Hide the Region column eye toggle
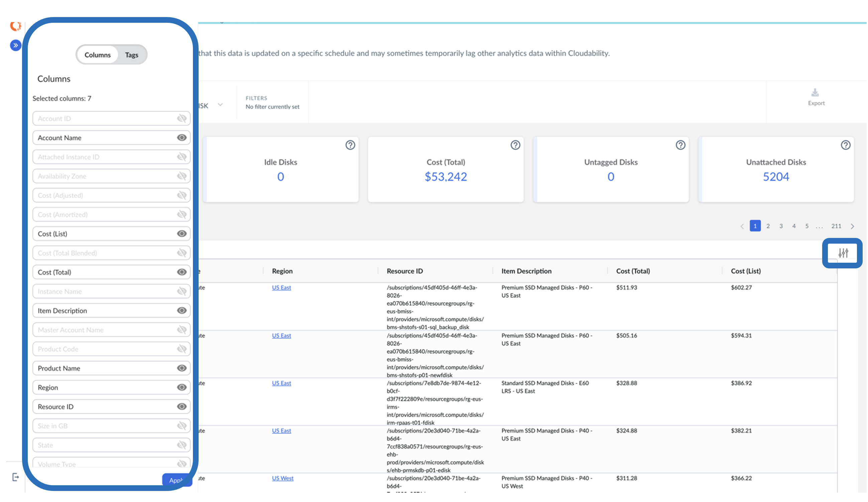The image size is (868, 502). (182, 388)
